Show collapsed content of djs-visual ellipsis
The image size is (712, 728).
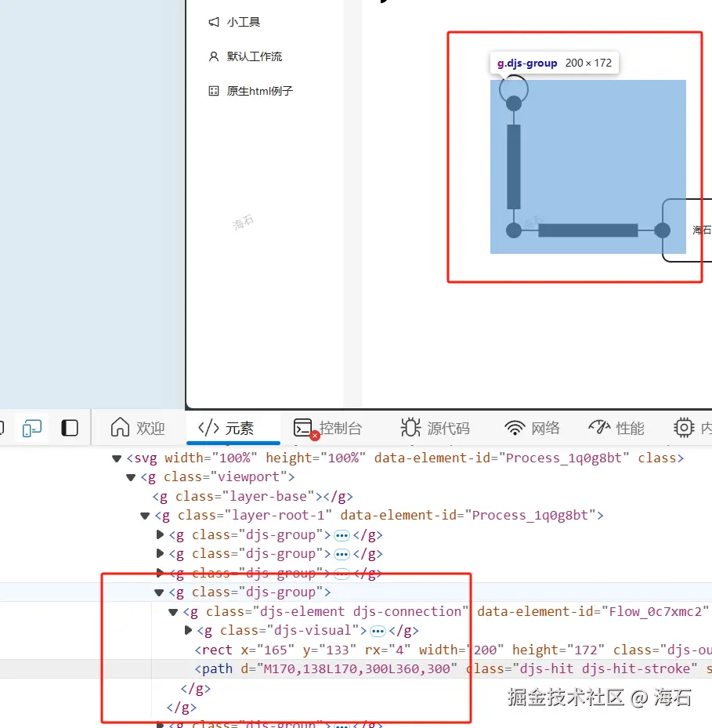378,632
